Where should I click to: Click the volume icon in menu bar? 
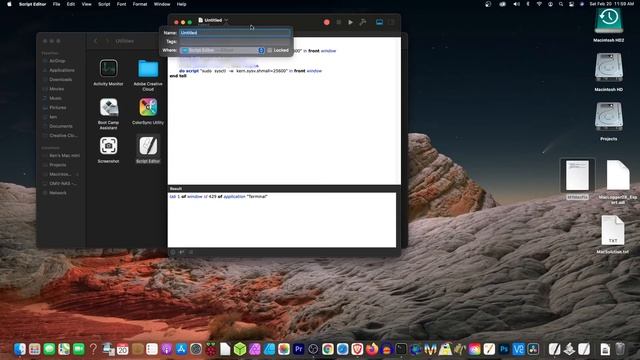point(516,4)
